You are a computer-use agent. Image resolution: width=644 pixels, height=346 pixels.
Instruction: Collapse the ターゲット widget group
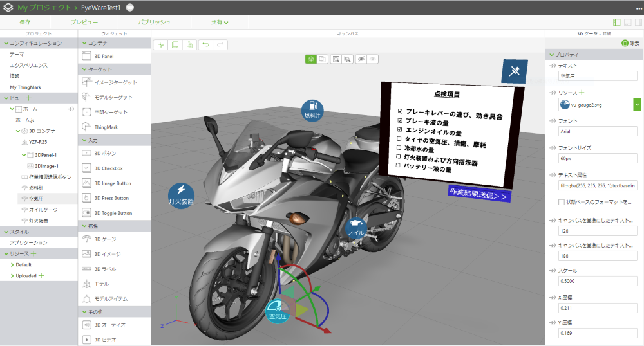point(84,69)
